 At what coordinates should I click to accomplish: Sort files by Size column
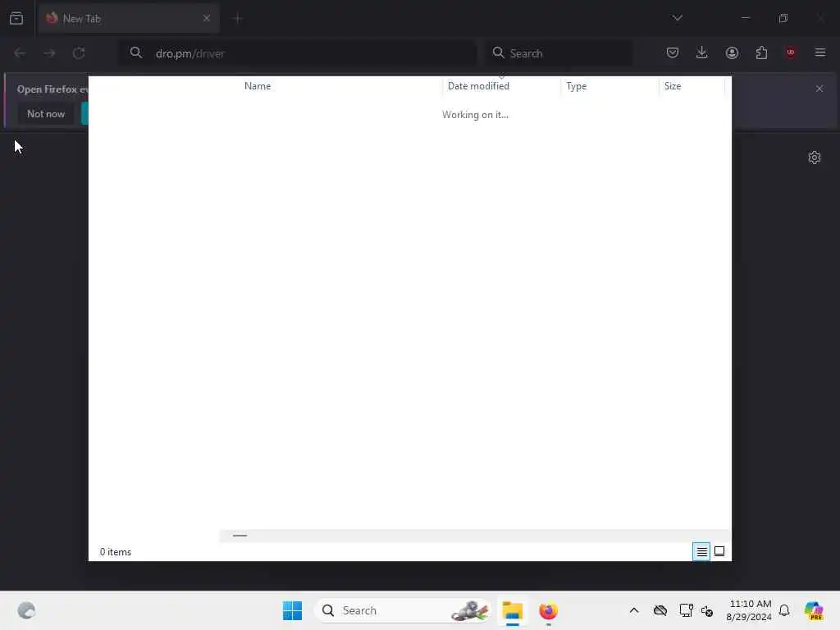pyautogui.click(x=673, y=86)
